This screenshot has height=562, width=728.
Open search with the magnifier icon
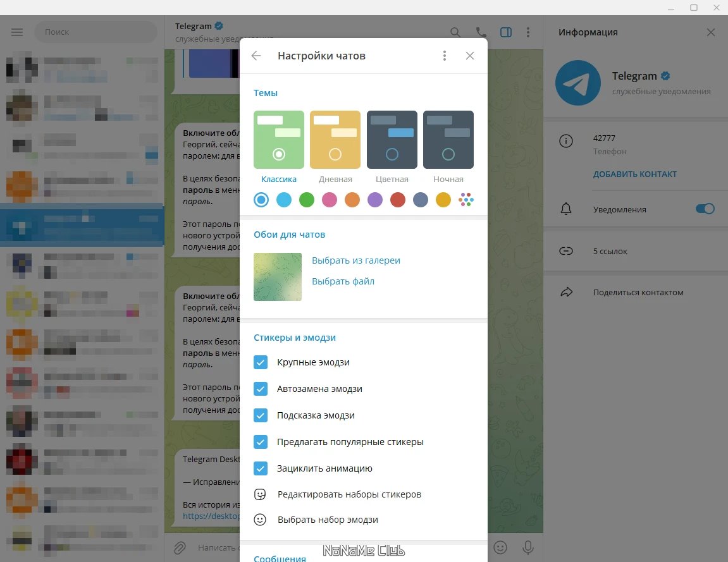[455, 32]
